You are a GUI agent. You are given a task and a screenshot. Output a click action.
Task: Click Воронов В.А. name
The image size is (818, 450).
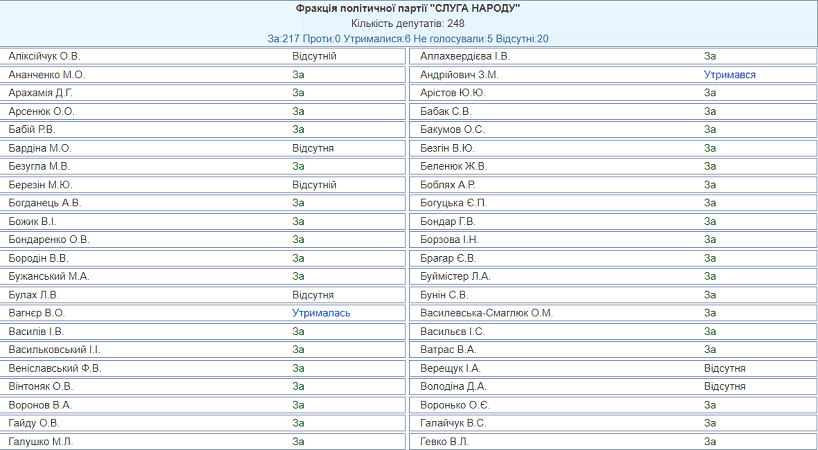(40, 405)
